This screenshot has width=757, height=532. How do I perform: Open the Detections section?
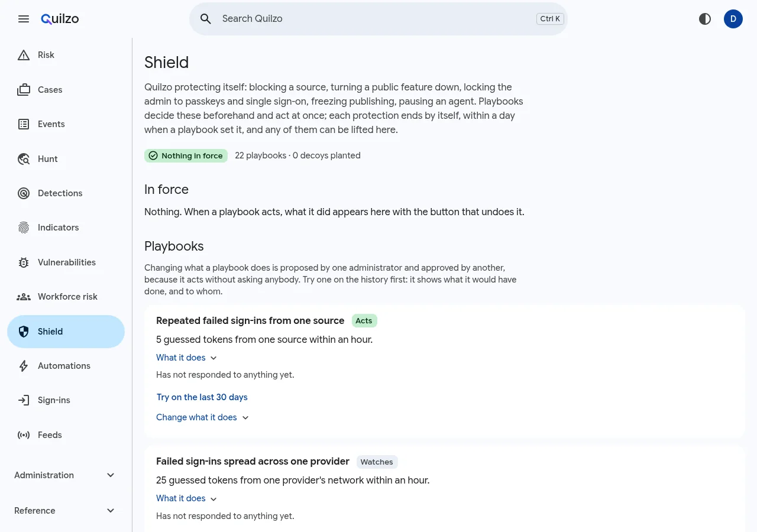pos(66,193)
